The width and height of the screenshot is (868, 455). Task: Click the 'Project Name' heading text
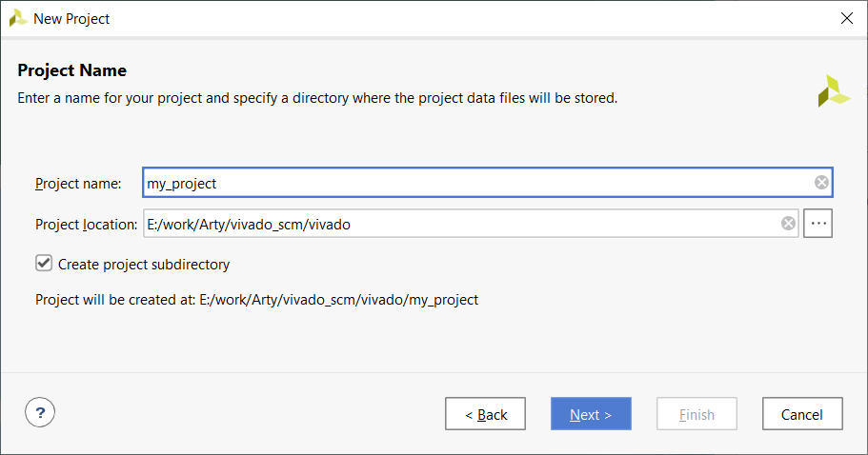pos(72,70)
